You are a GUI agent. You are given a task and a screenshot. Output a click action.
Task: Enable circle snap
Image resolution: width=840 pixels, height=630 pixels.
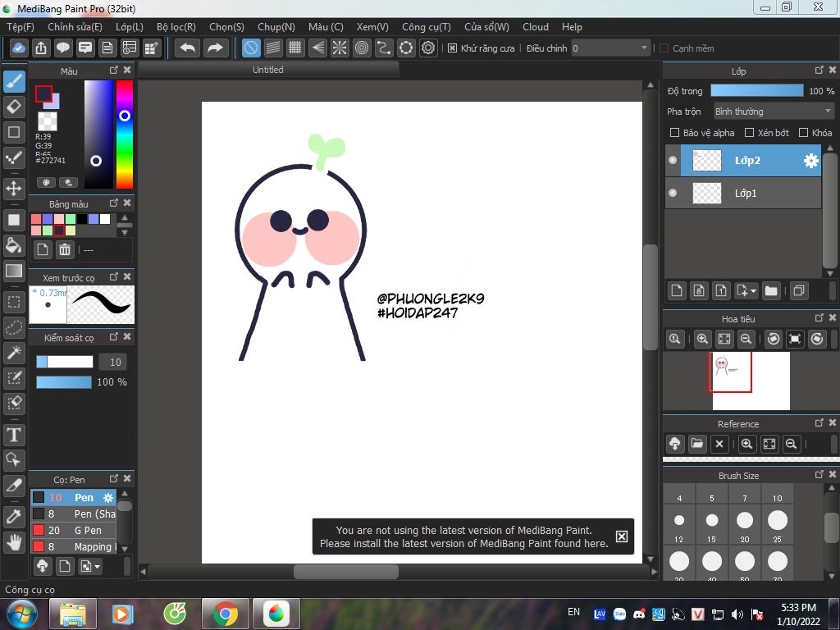coord(362,48)
